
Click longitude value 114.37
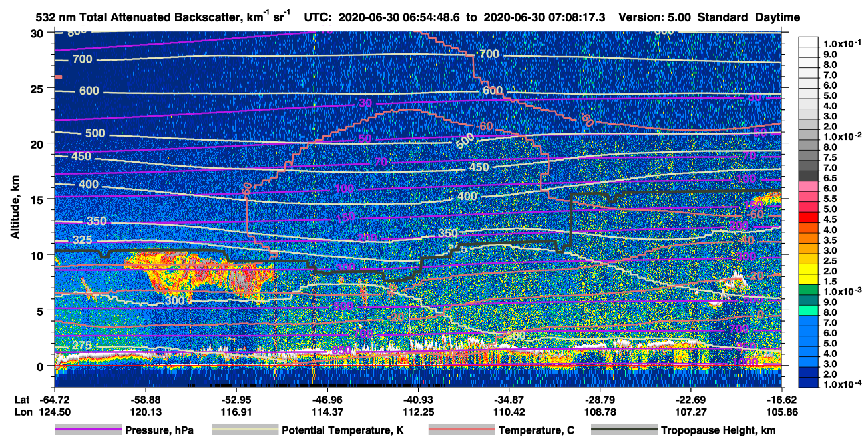pyautogui.click(x=327, y=412)
